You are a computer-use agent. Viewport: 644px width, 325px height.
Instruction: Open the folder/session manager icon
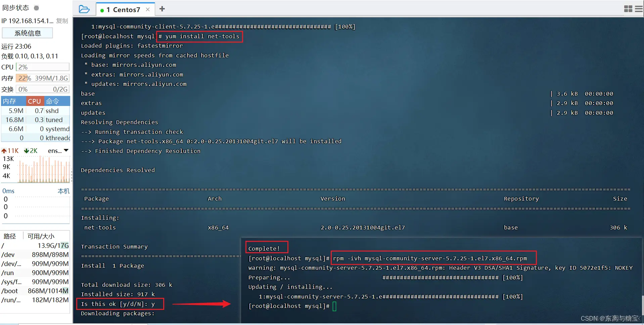84,9
